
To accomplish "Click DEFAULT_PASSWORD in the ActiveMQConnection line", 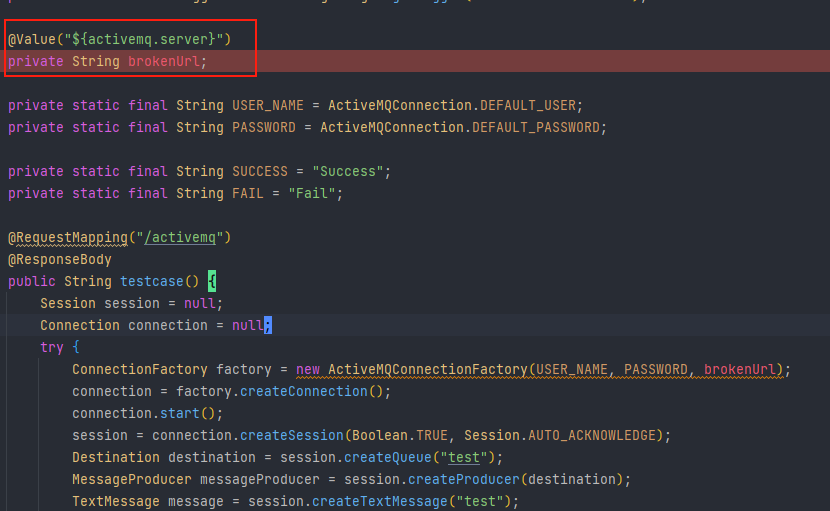I will click(x=535, y=128).
